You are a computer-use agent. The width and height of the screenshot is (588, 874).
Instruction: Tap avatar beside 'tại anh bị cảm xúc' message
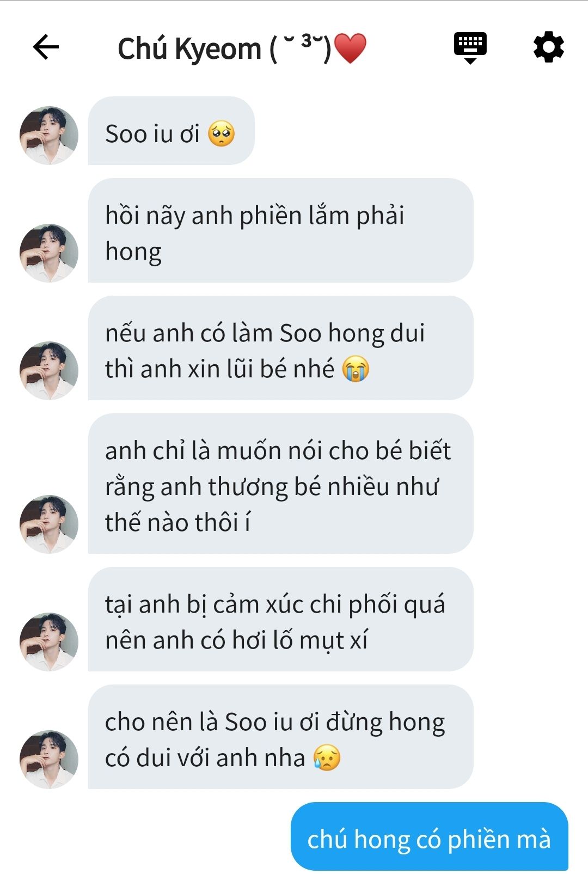click(49, 642)
